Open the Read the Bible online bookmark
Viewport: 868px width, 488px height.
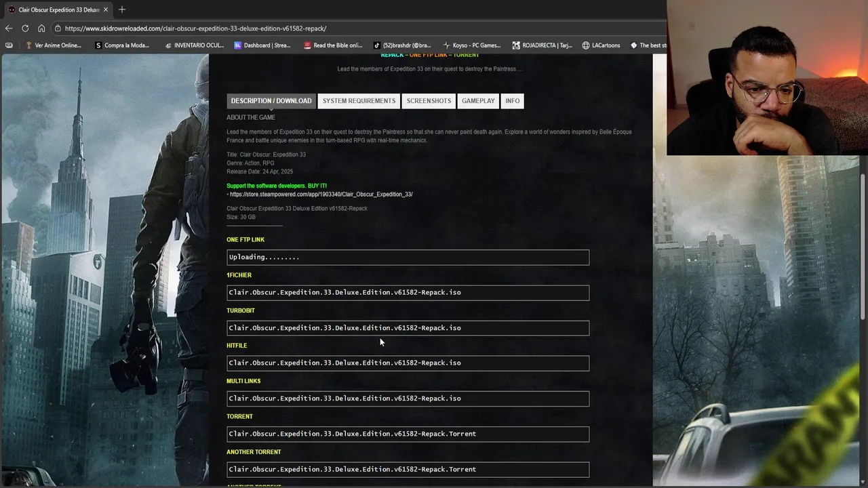point(333,45)
